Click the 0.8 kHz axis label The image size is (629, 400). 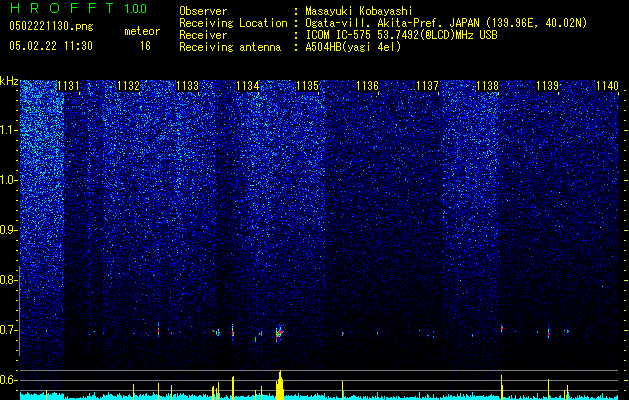tap(8, 280)
